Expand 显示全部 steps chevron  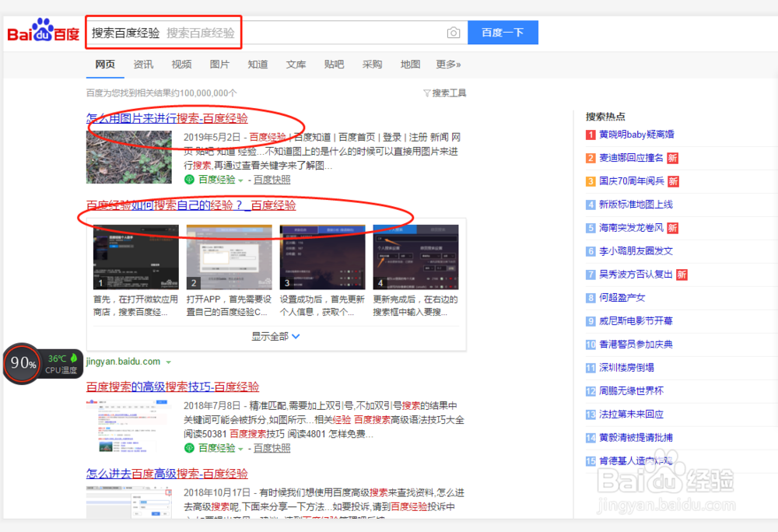point(296,336)
